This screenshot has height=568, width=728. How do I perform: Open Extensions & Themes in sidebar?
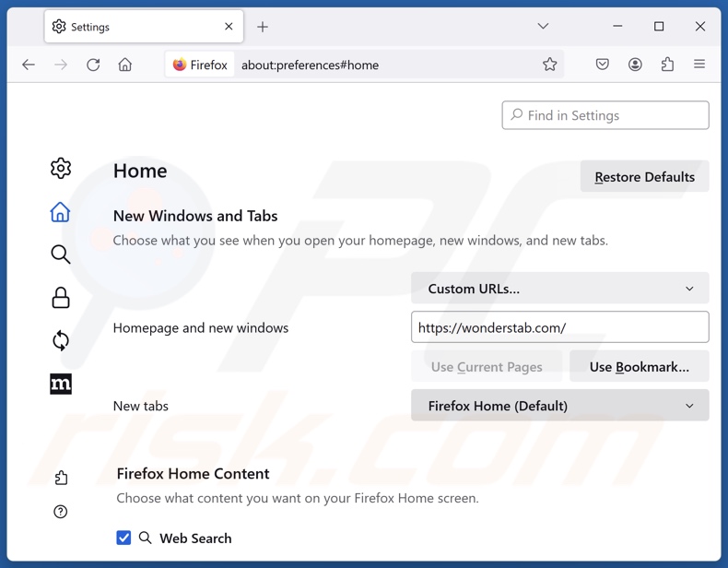60,478
